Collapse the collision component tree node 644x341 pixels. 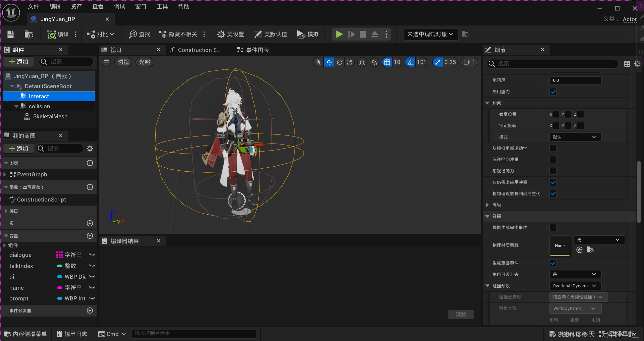coord(16,106)
